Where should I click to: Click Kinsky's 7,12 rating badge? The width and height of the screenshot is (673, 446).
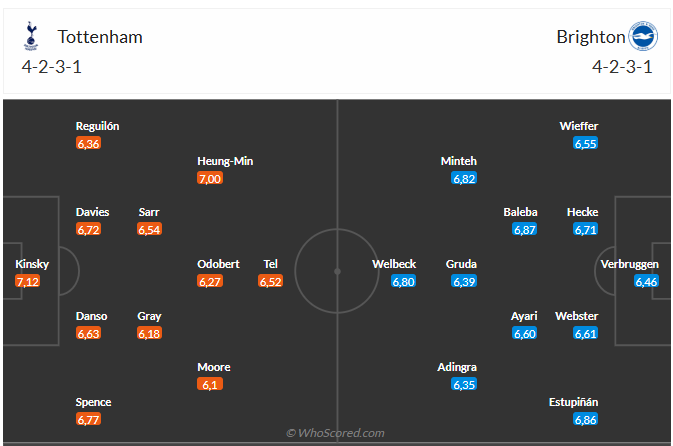[x=27, y=282]
